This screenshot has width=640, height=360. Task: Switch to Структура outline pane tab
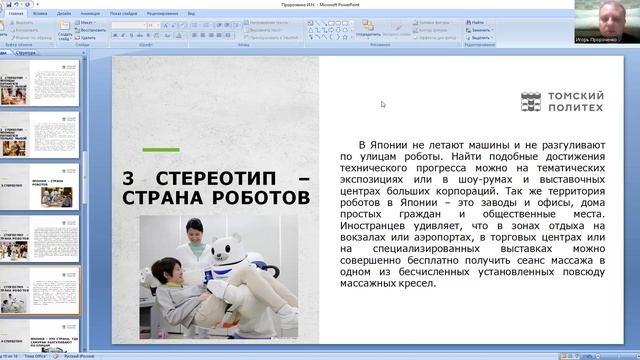26,53
